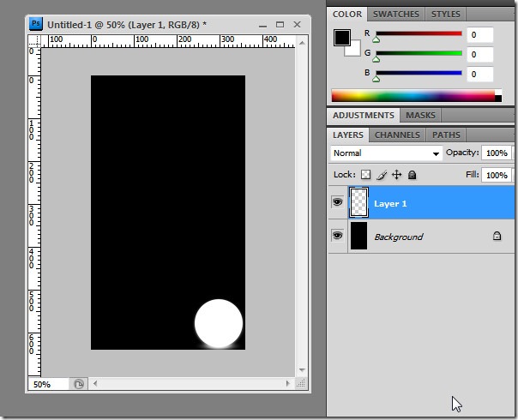Screen dimensions: 518x420
Task: Click the Photoshop Ps document icon
Action: pos(36,24)
